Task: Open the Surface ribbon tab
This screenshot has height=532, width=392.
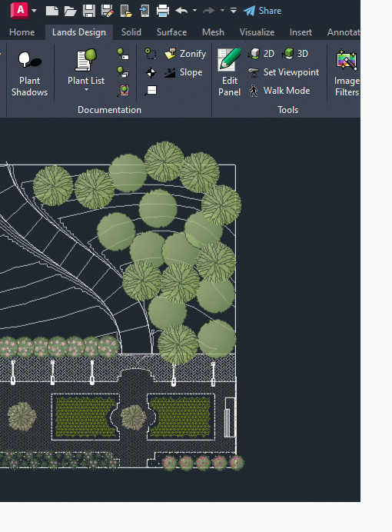Action: [171, 32]
